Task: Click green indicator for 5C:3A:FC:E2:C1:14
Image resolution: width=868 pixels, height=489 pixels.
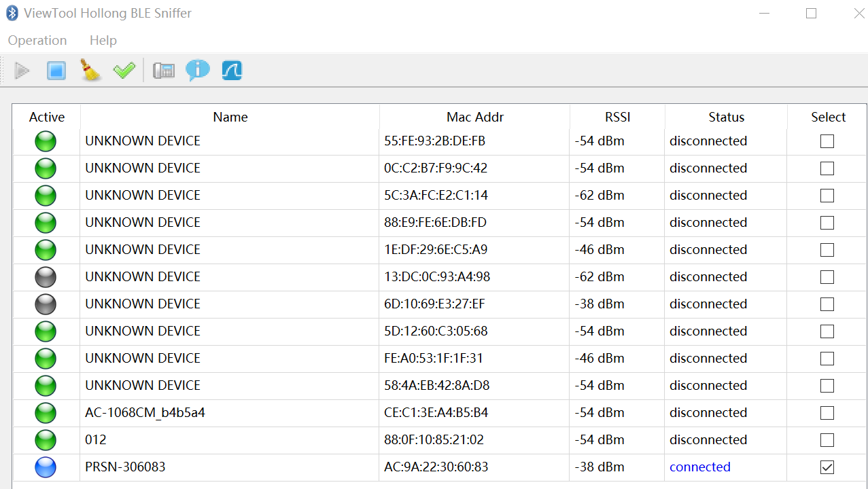Action: [x=46, y=196]
